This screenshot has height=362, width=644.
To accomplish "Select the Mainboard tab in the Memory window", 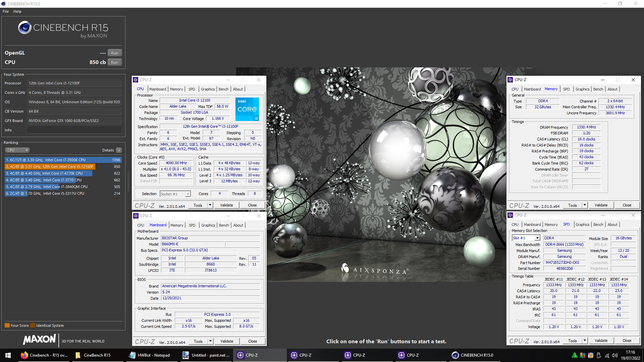I will click(532, 89).
